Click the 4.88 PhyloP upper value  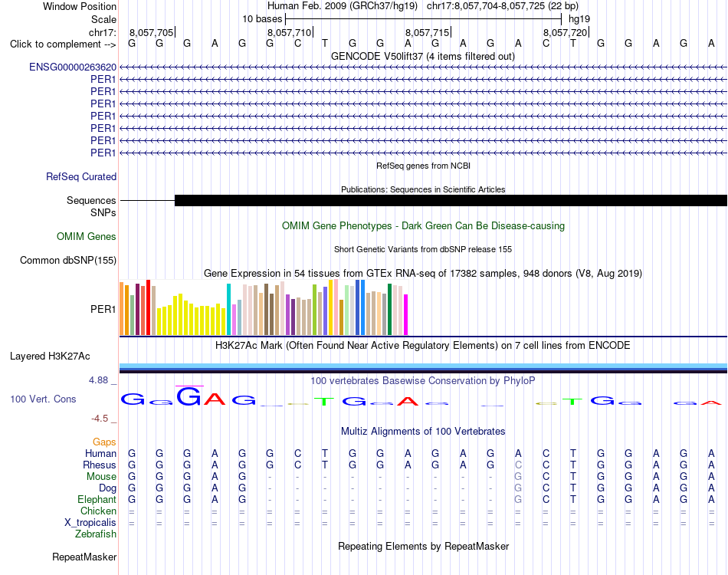pyautogui.click(x=98, y=380)
